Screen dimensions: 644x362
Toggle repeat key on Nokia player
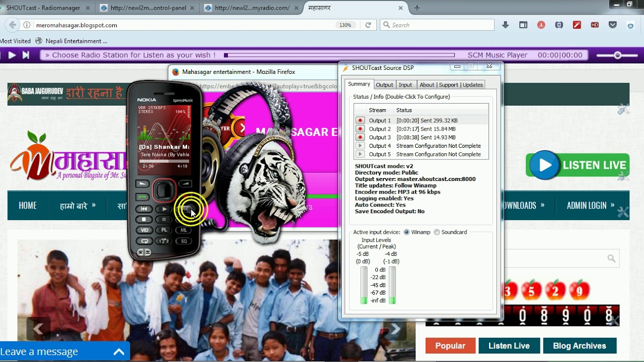(x=144, y=241)
